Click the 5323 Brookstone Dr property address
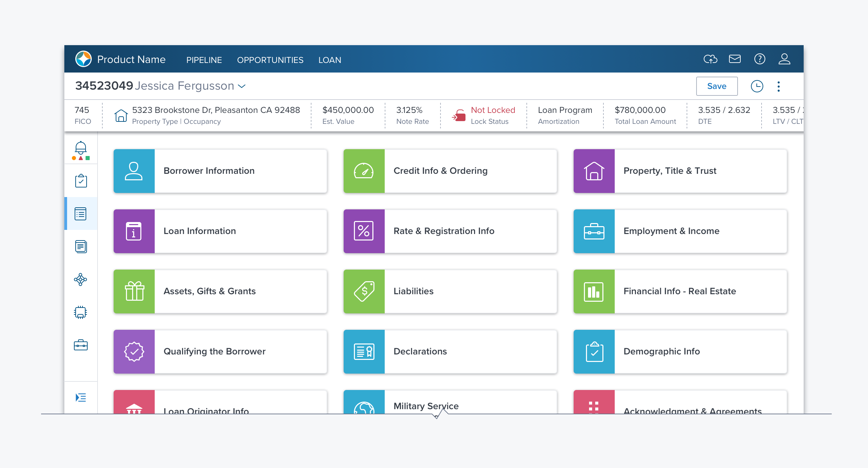Viewport: 868px width, 468px height. pyautogui.click(x=216, y=110)
